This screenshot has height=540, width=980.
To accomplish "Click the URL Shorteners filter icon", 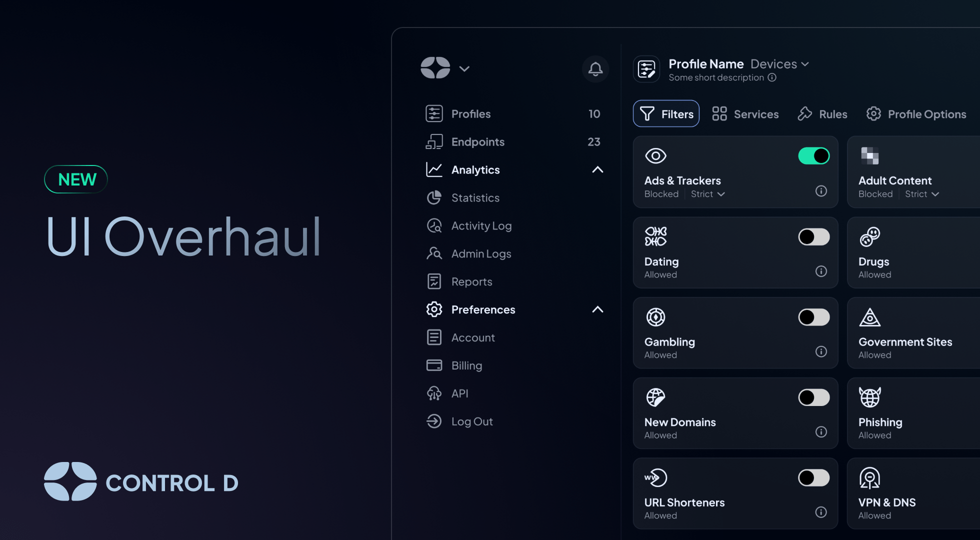I will [655, 477].
